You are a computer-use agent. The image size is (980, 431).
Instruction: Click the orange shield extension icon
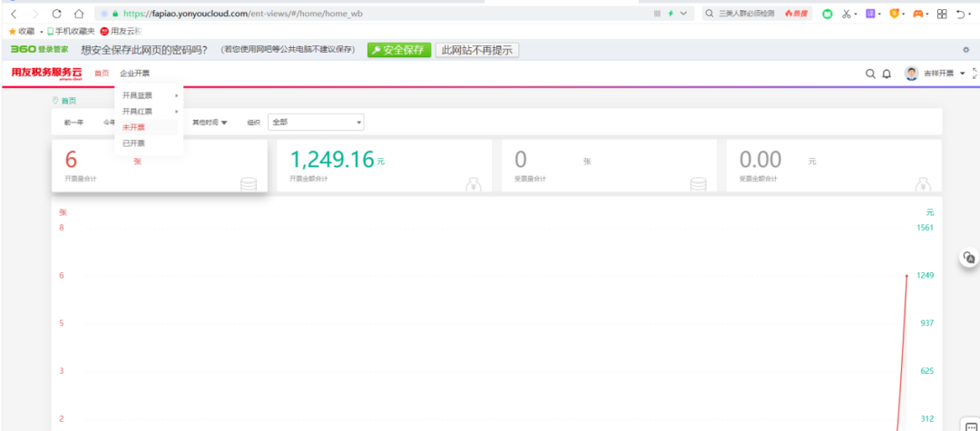(x=895, y=13)
